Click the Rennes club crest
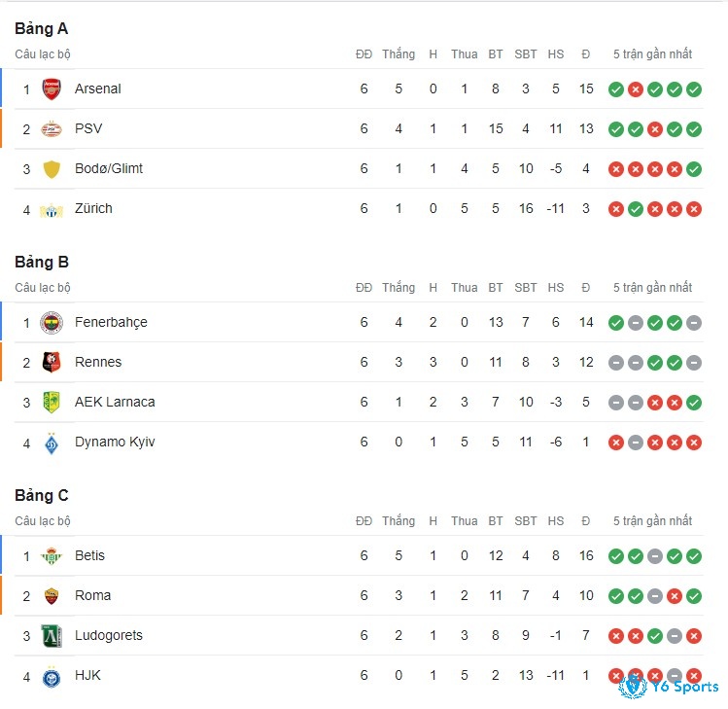Screen dimensions: 728x709 (52, 362)
